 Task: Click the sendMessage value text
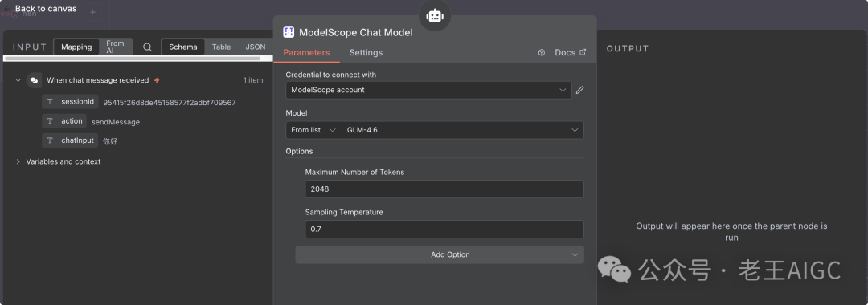116,122
